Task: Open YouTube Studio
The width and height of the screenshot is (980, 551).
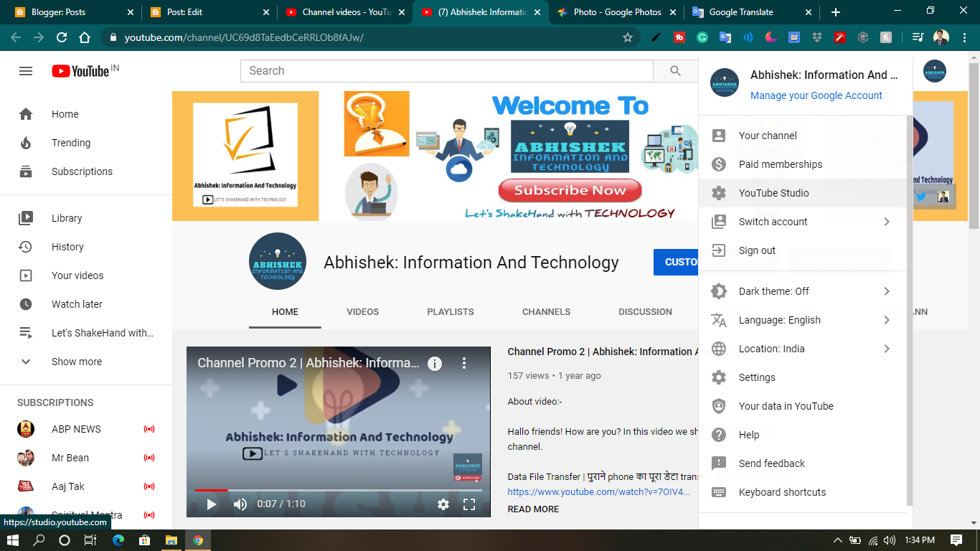Action: point(802,193)
